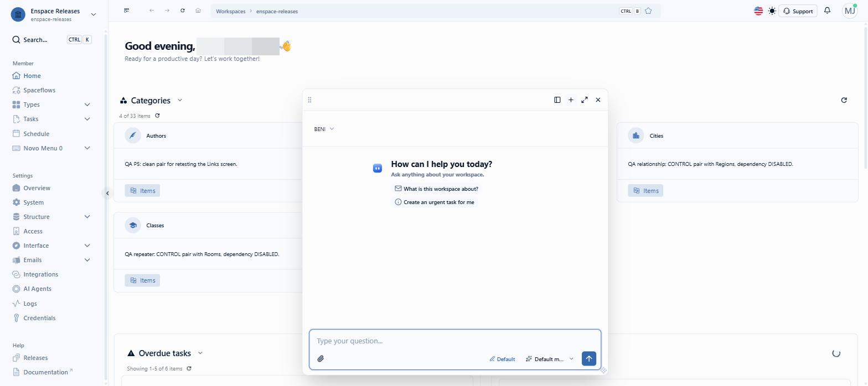Click the Default style pen option
The image size is (868, 386).
(x=503, y=359)
